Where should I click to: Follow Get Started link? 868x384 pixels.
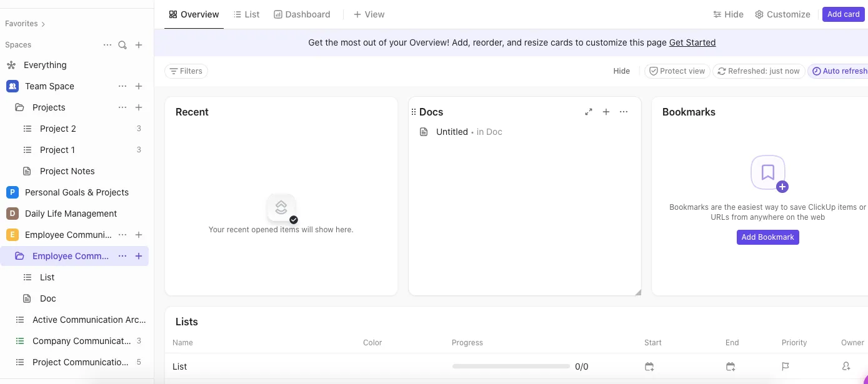coord(692,42)
